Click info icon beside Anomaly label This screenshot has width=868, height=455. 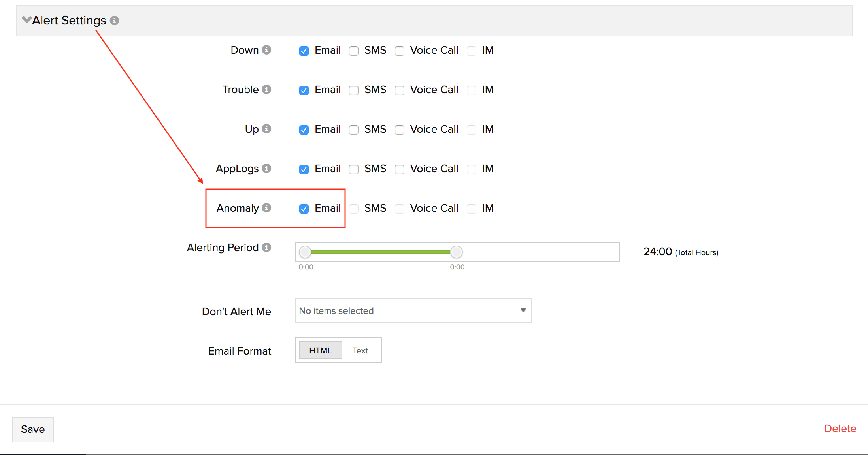pyautogui.click(x=267, y=208)
